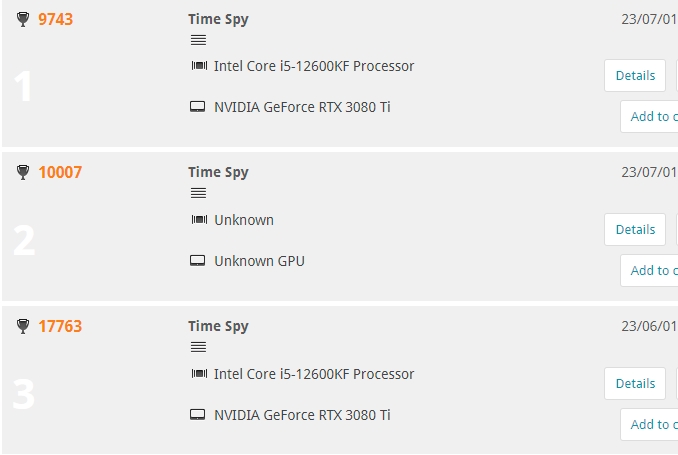Click trophy icon beside score 10007
The width and height of the screenshot is (678, 455).
(x=23, y=173)
